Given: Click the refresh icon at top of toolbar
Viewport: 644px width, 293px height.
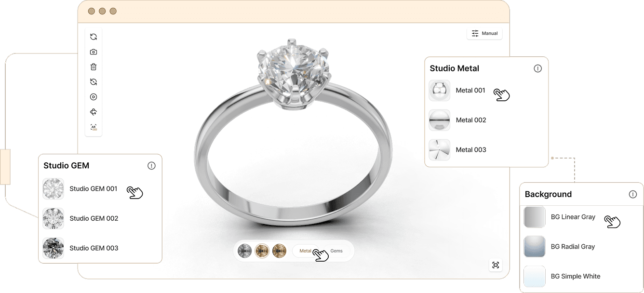Looking at the screenshot, I should [x=94, y=37].
